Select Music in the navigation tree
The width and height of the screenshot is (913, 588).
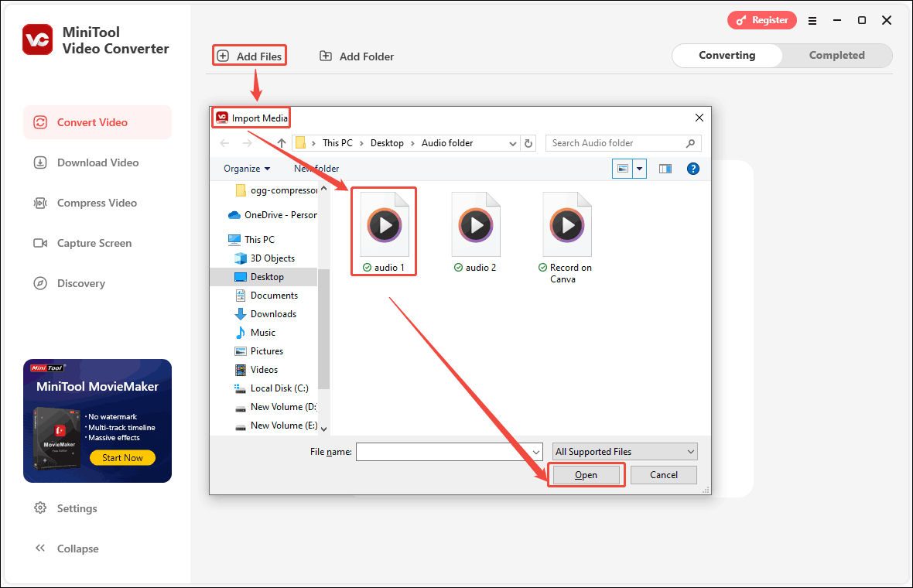[255, 333]
